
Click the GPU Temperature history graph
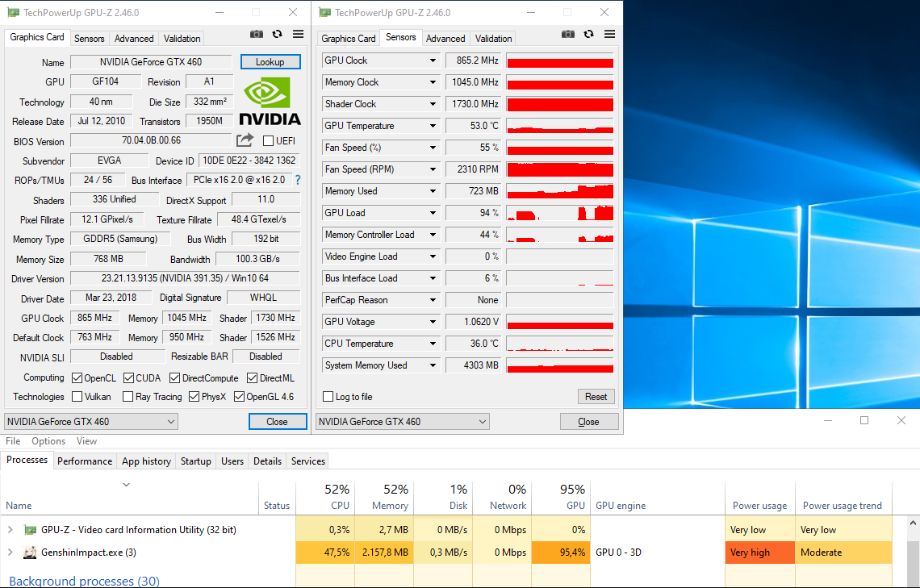[560, 126]
